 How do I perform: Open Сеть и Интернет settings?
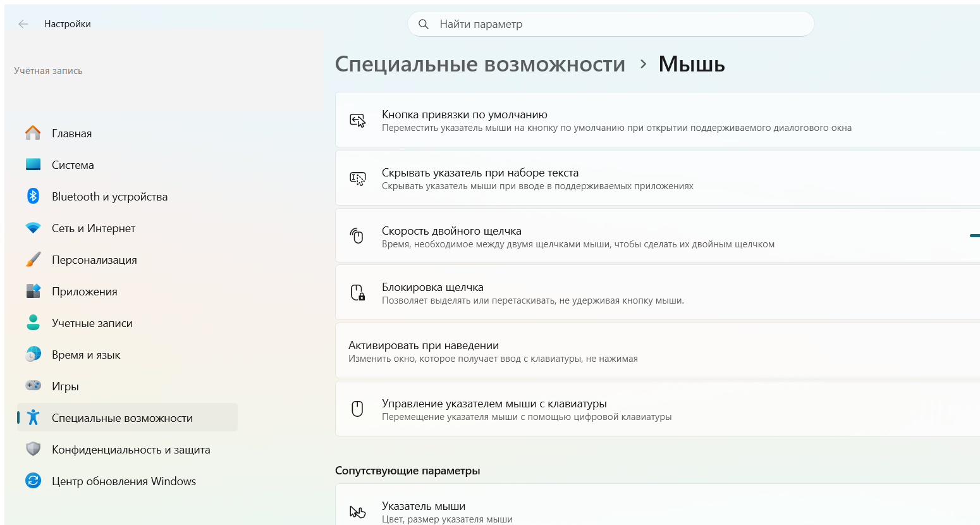(x=128, y=228)
